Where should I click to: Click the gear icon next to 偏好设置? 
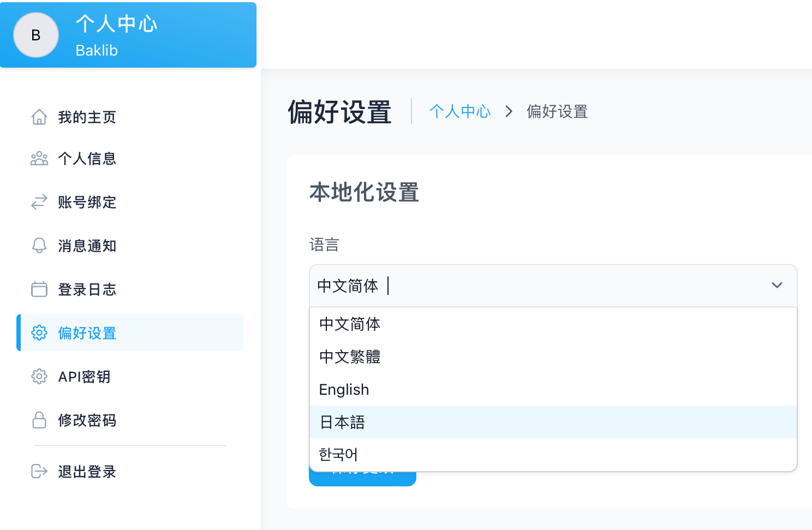pyautogui.click(x=39, y=333)
